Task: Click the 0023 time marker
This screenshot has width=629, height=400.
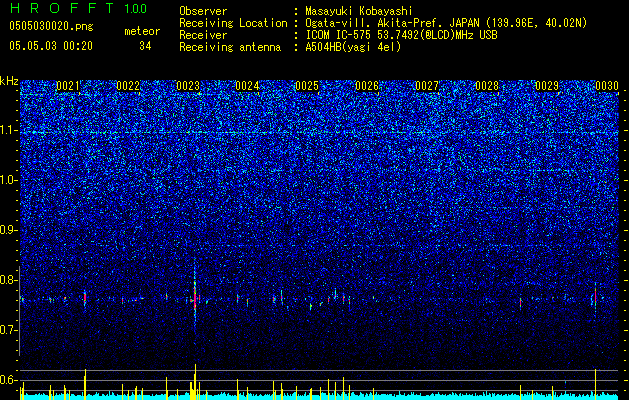Action: tap(188, 86)
